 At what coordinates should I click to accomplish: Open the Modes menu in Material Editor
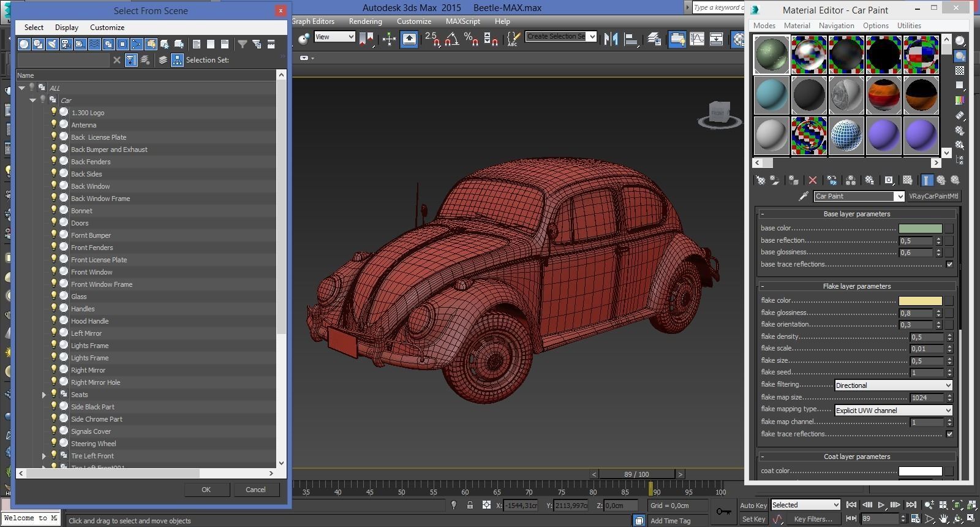(764, 26)
